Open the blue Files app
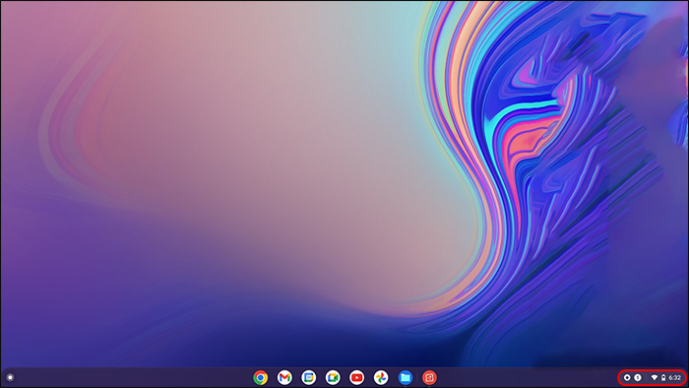 click(x=405, y=377)
